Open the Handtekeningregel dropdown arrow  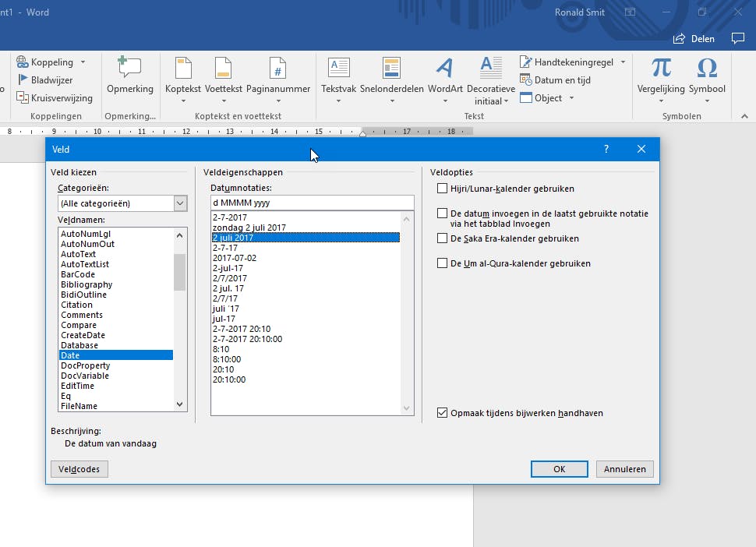[623, 62]
